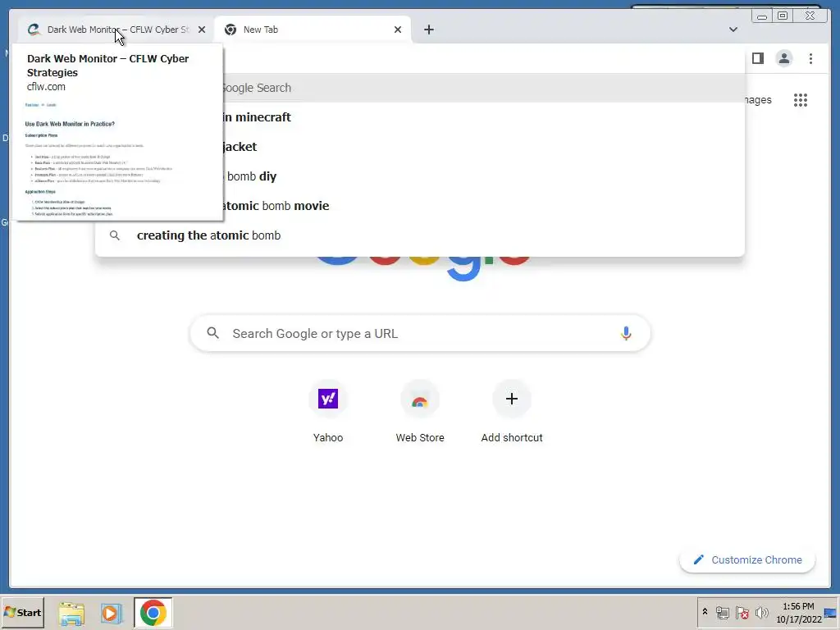840x630 pixels.
Task: Close the Dark Web Monitor tab
Action: 202,30
